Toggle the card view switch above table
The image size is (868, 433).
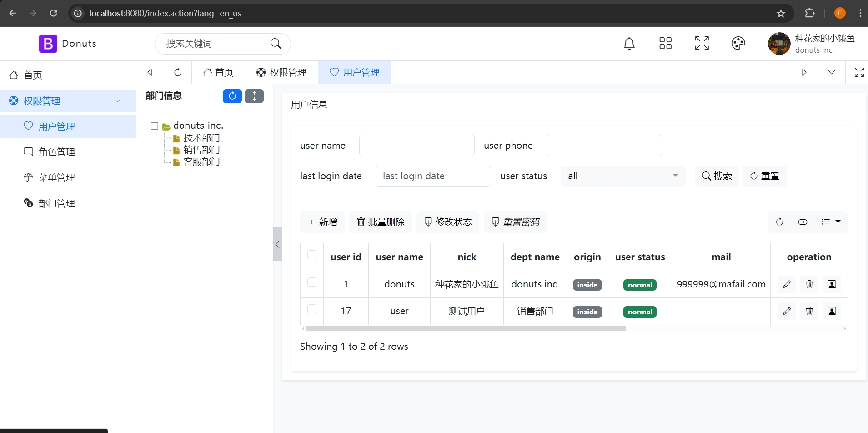803,222
